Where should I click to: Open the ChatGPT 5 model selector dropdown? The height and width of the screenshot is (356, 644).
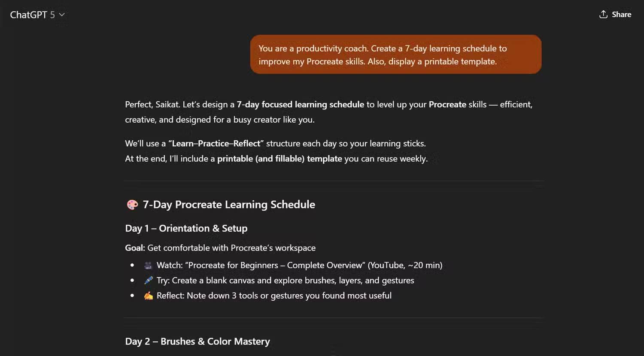32,15
